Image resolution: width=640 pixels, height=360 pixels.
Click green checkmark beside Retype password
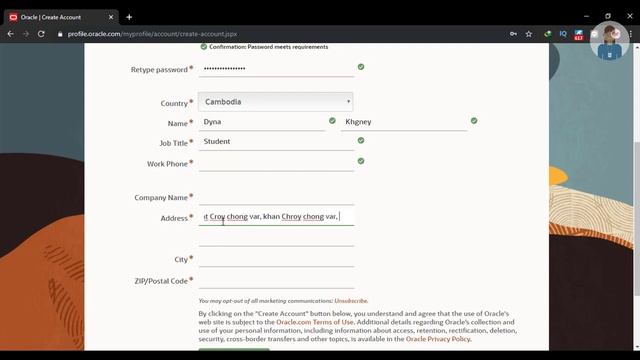[361, 67]
